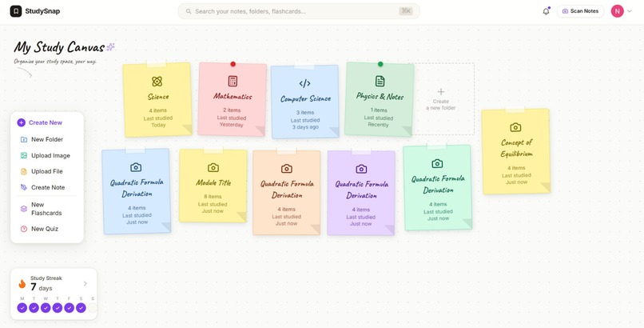Image resolution: width=644 pixels, height=328 pixels.
Task: Click camera icon on Concept of Equilibrium note
Action: 515,127
